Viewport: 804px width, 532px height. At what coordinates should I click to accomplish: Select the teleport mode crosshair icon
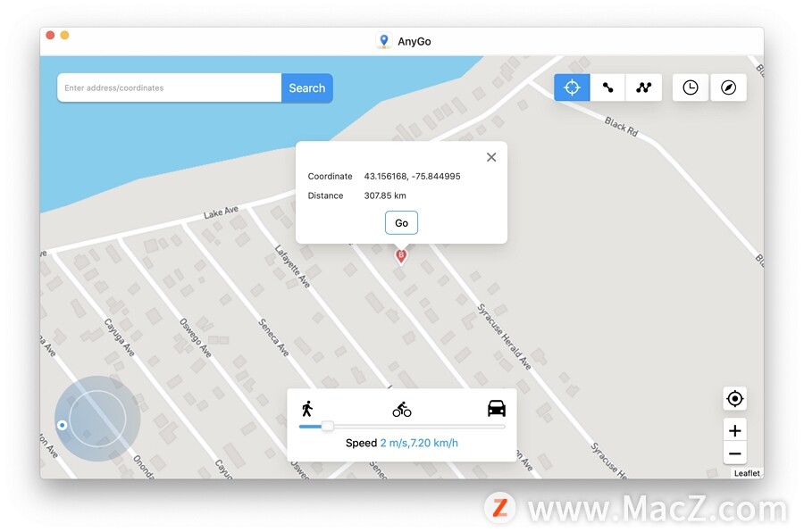click(x=572, y=87)
